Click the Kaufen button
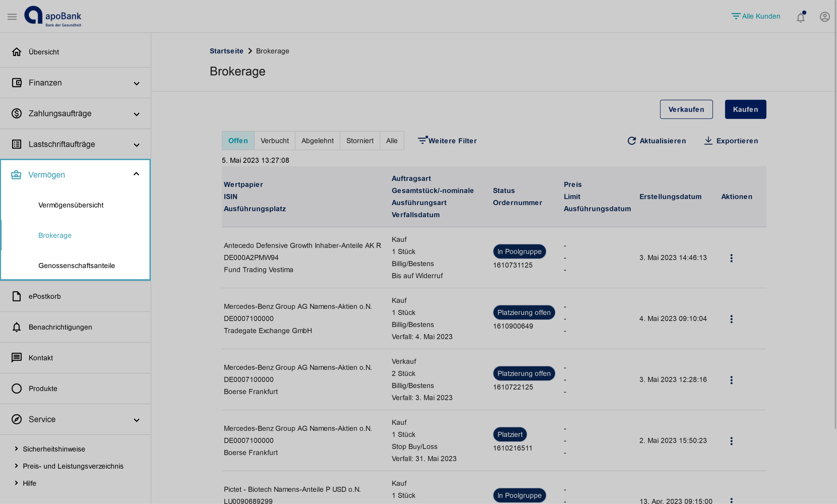837x504 pixels. (745, 109)
